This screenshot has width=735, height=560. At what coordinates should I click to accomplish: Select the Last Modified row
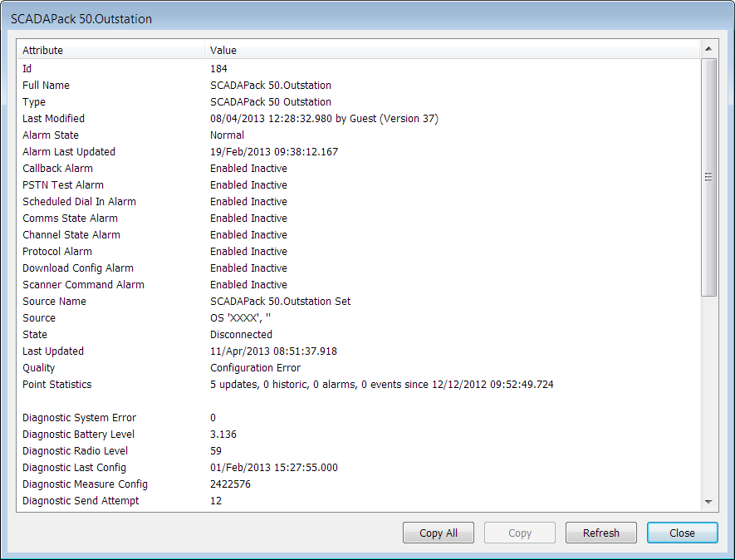[53, 119]
